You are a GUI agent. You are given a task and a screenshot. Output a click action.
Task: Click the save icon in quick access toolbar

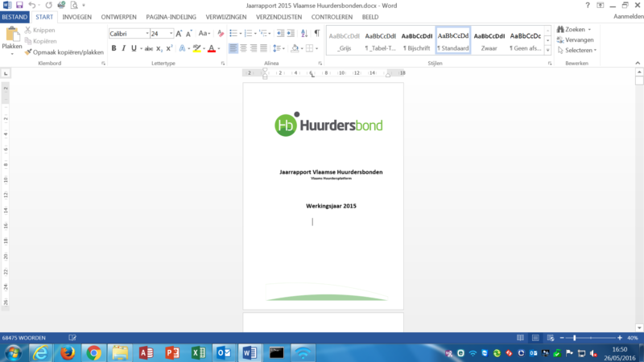click(19, 5)
